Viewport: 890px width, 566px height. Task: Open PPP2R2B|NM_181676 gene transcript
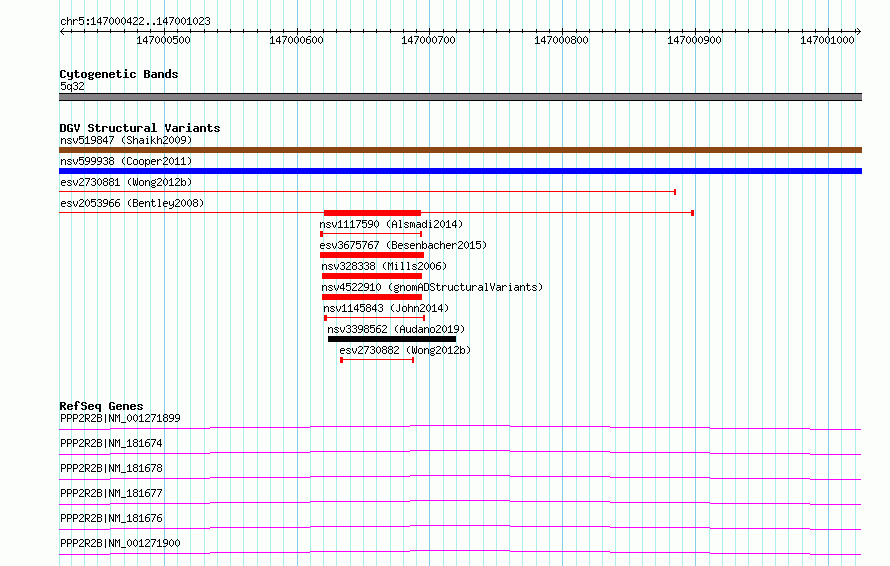111,518
